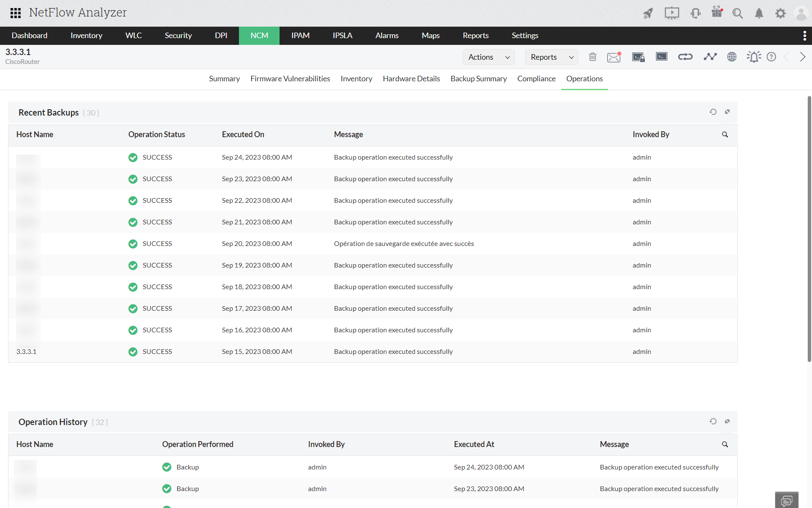This screenshot has width=812, height=508.
Task: Collapse the Operation History widget
Action: point(727,421)
